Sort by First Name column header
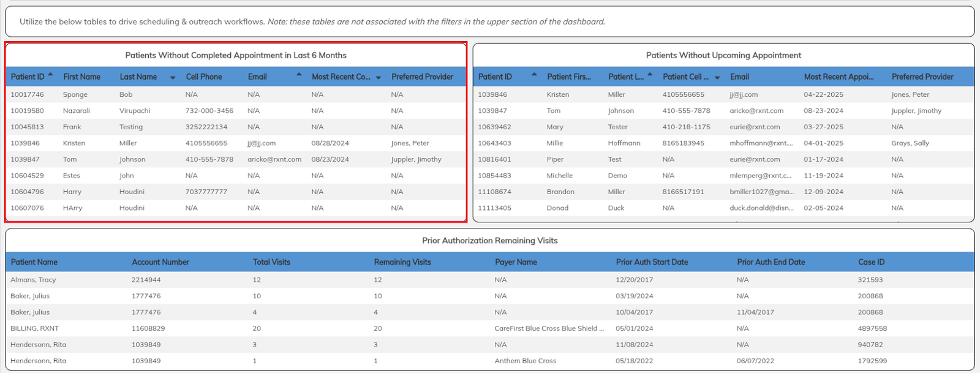980x373 pixels. coord(81,77)
